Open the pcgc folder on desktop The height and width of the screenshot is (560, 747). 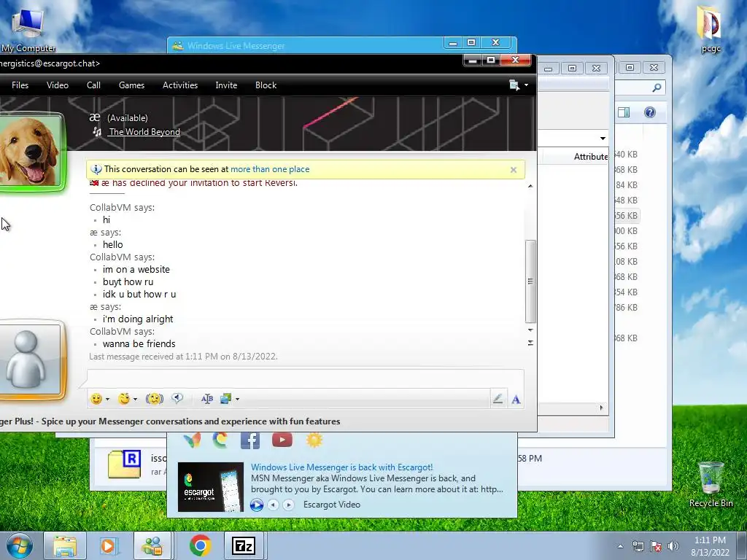pos(711,28)
